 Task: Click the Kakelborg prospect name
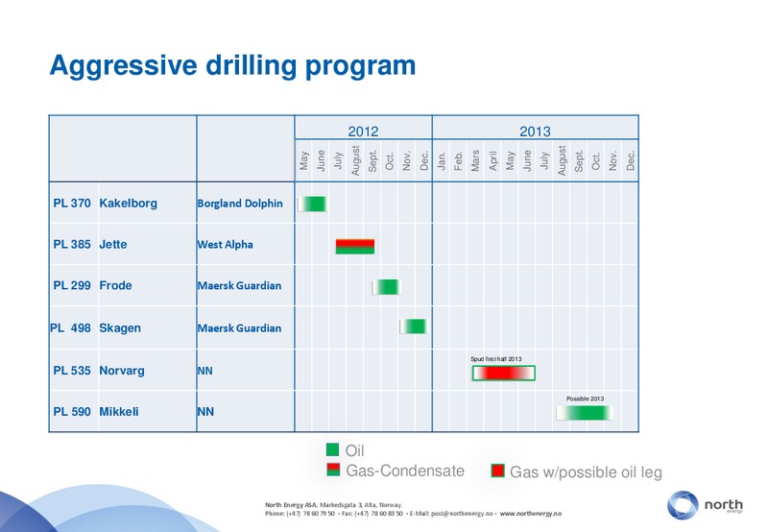129,203
